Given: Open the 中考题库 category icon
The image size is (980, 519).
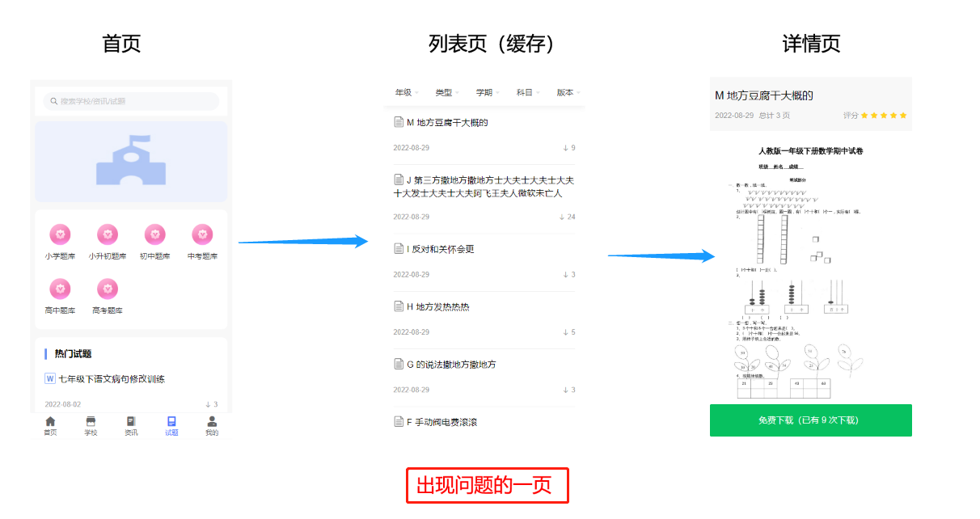Looking at the screenshot, I should pyautogui.click(x=202, y=234).
